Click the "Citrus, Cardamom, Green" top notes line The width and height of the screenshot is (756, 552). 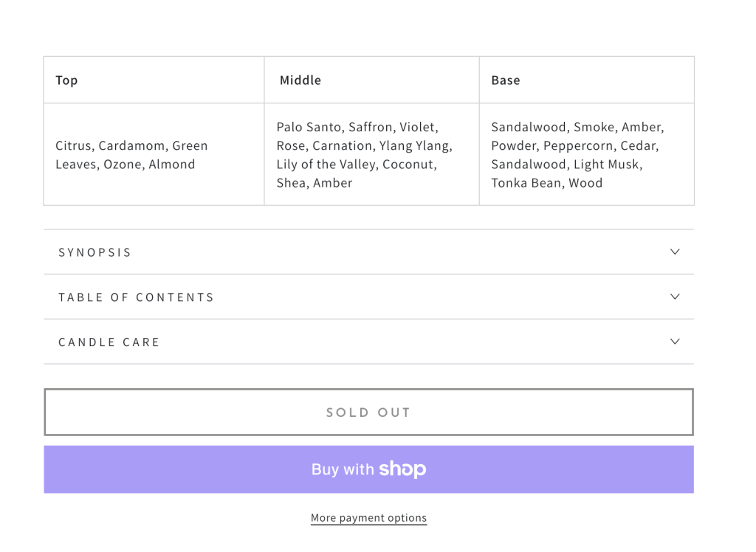coord(131,146)
